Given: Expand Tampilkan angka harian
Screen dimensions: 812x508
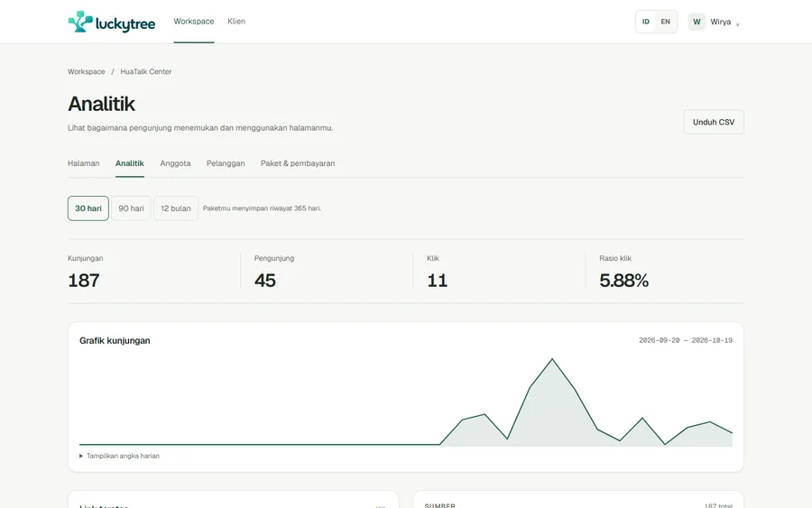Looking at the screenshot, I should [x=120, y=456].
